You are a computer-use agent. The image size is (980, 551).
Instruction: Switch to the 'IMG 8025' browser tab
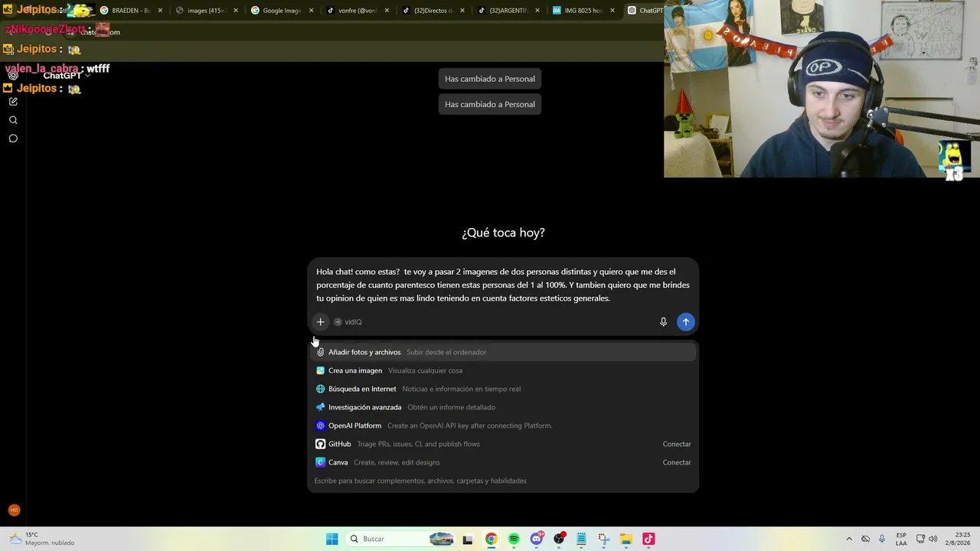pos(585,11)
